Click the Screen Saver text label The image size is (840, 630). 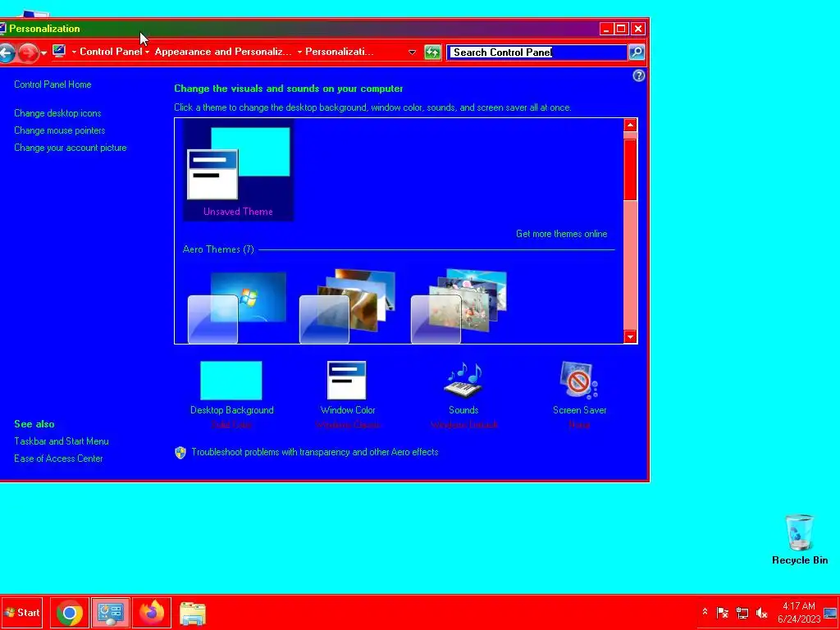coord(580,410)
